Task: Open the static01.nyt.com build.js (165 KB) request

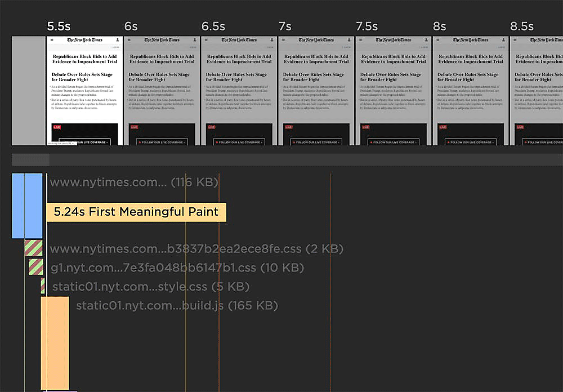Action: (177, 306)
